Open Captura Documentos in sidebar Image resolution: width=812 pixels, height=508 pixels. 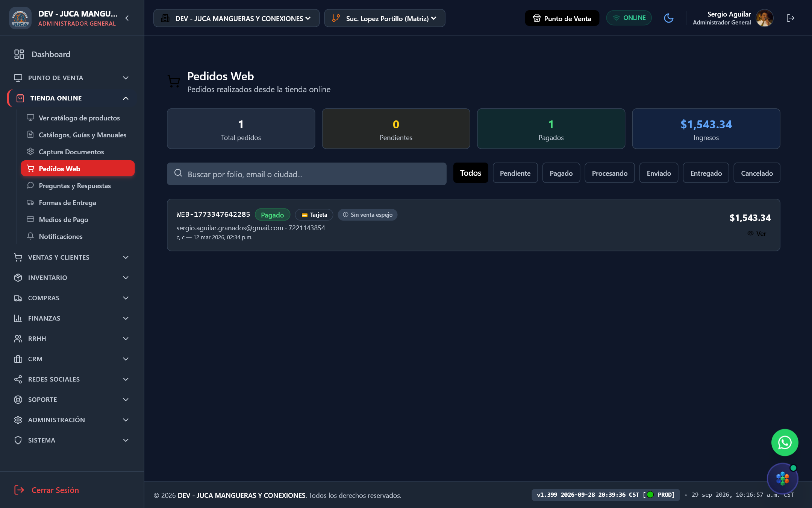pyautogui.click(x=77, y=152)
